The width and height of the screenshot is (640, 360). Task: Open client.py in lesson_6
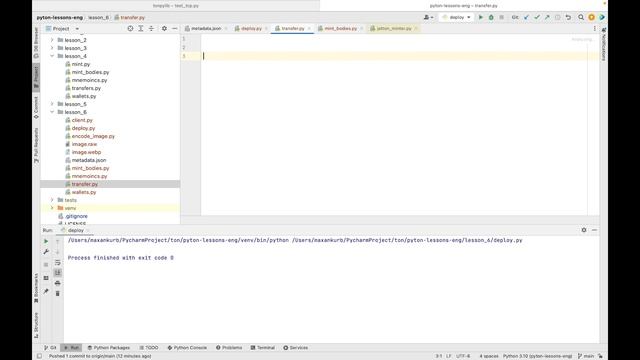click(x=82, y=120)
